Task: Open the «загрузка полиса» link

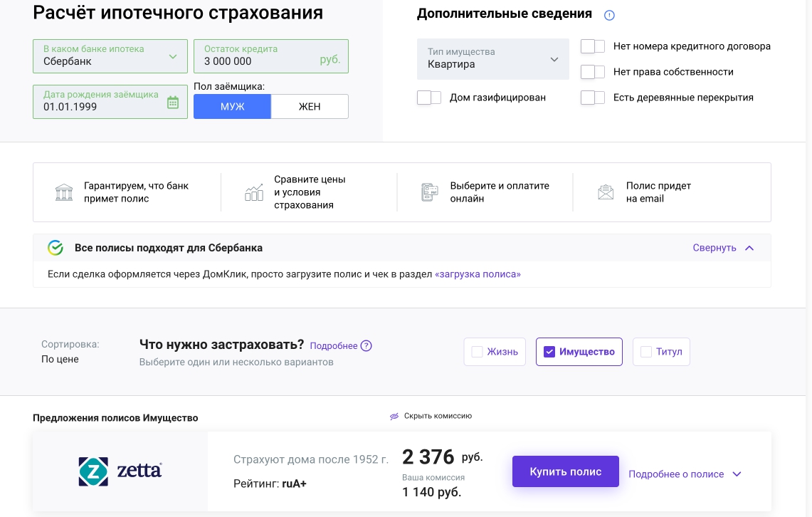Action: point(478,274)
